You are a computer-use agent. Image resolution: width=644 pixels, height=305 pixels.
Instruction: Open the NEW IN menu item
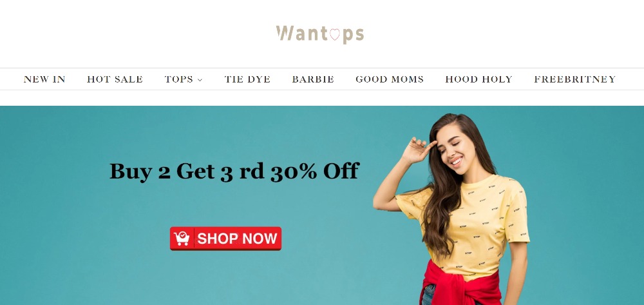(x=44, y=79)
